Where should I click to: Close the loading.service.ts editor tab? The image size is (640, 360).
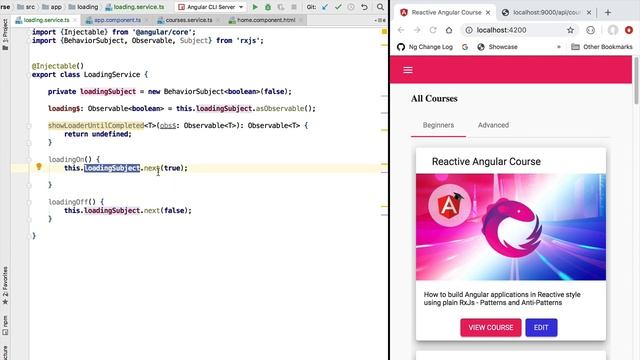coord(75,20)
